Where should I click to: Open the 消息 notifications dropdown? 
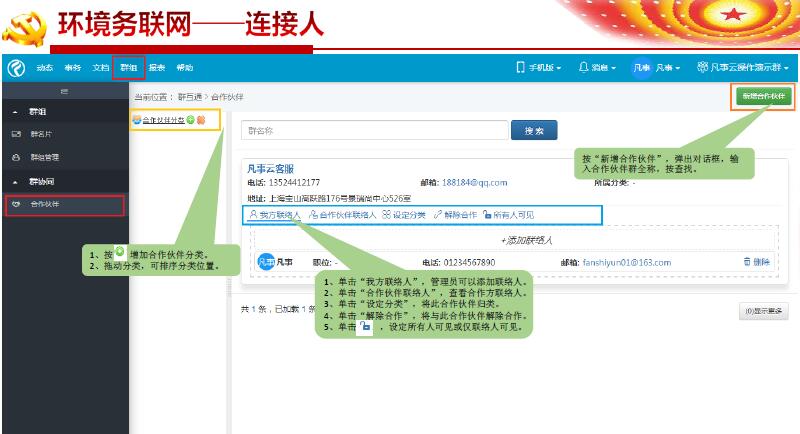(x=597, y=68)
